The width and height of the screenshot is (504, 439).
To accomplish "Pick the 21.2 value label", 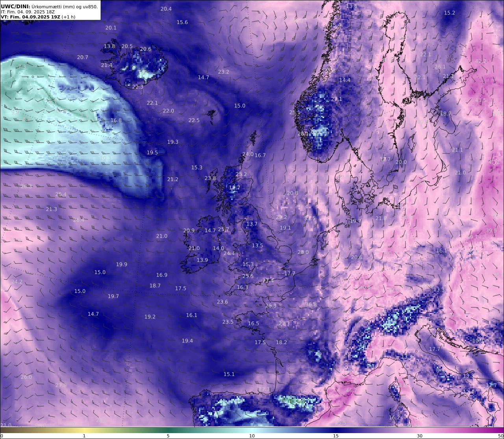I will [173, 179].
